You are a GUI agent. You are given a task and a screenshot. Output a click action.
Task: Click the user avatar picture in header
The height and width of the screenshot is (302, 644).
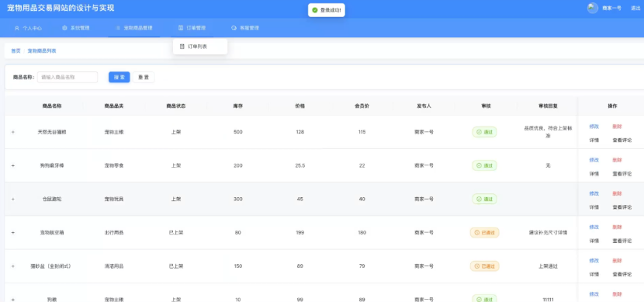point(592,9)
